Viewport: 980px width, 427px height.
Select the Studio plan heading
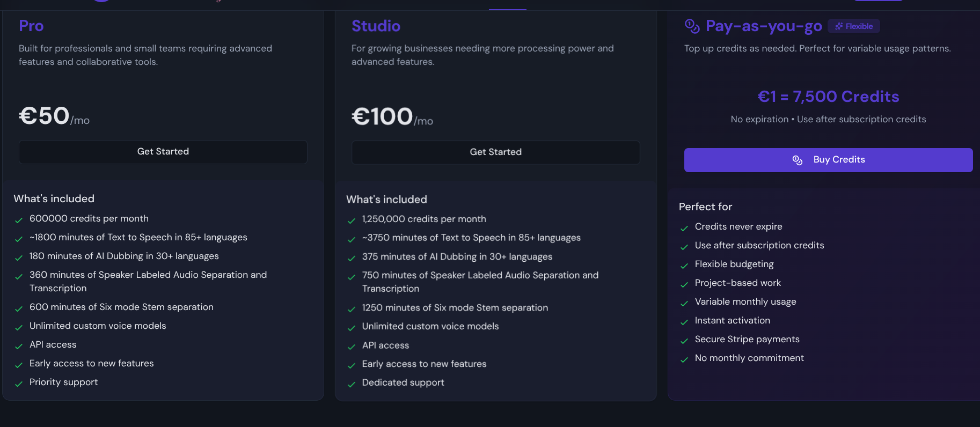point(376,26)
